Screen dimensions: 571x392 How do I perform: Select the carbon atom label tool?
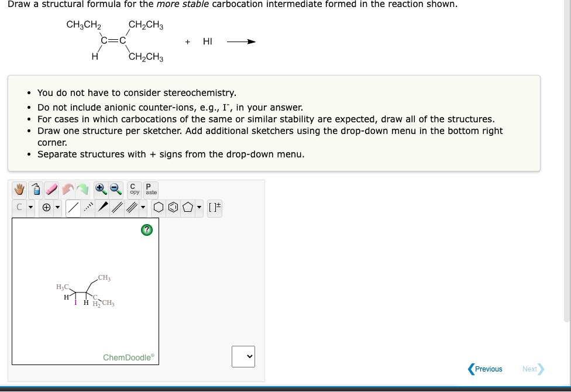[x=19, y=207]
